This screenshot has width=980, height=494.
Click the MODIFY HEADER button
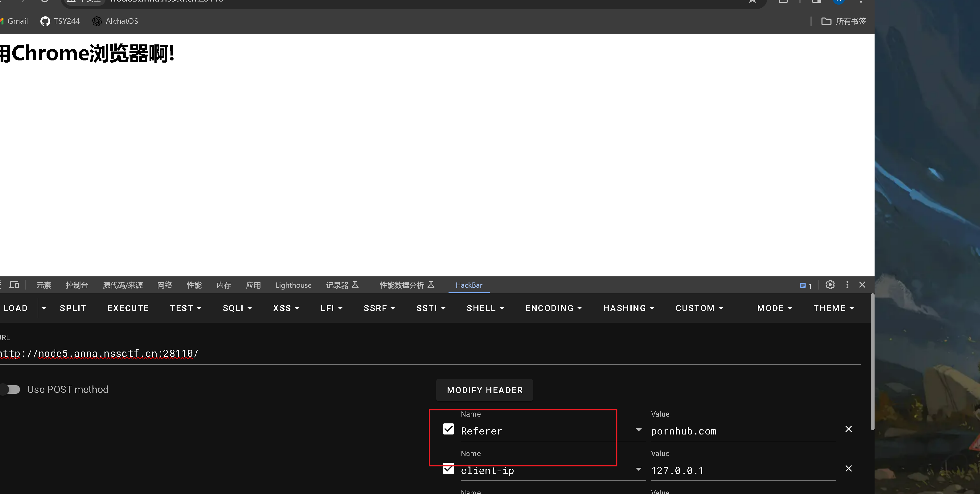point(484,390)
